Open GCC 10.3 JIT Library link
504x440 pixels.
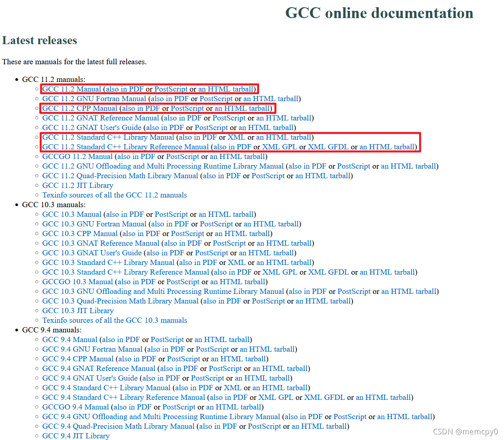[x=78, y=311]
